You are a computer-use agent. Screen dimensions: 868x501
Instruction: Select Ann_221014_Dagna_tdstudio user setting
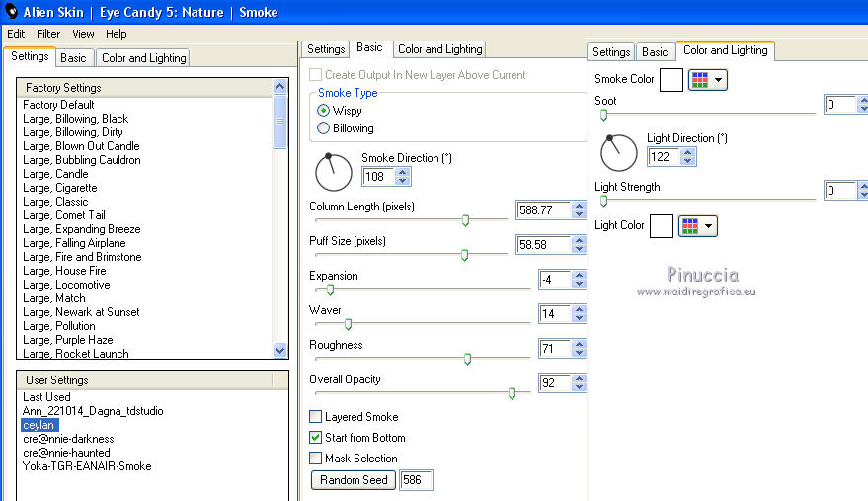point(93,411)
